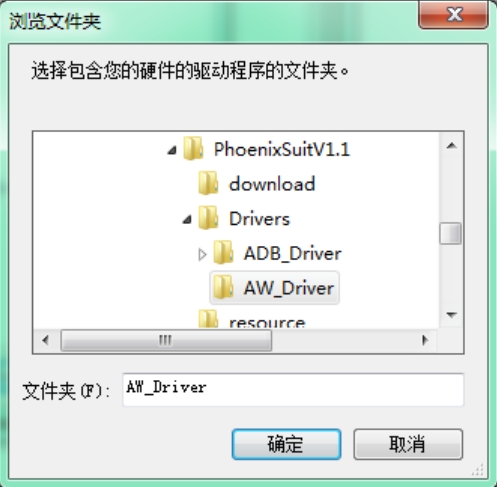Click the 文件夹 name input field
The height and width of the screenshot is (487, 497).
293,390
